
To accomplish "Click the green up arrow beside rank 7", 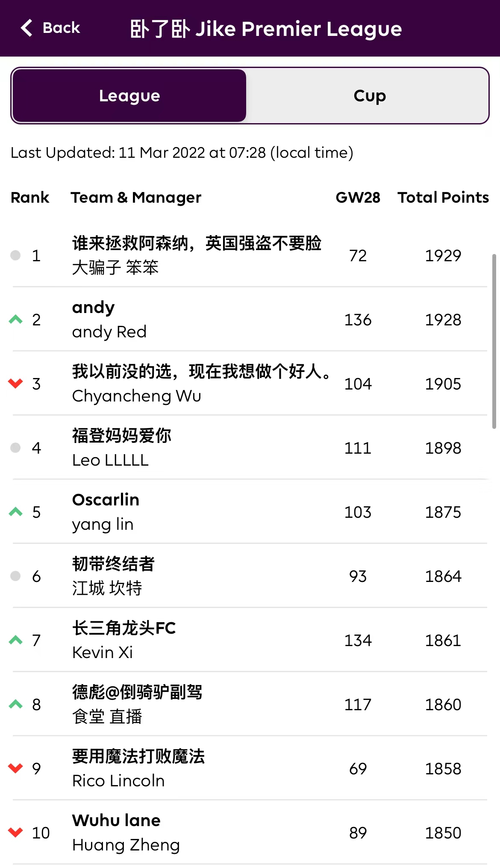I will [16, 640].
